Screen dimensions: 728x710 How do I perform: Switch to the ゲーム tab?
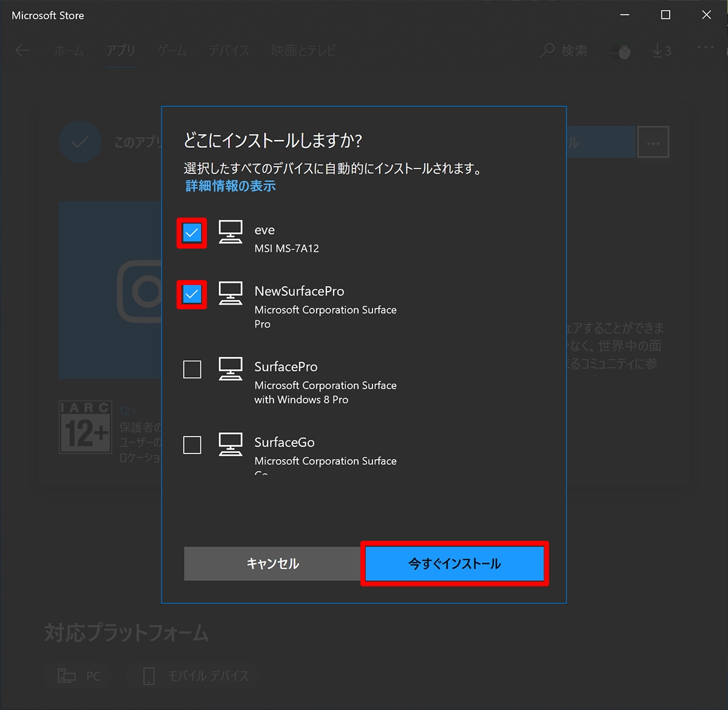click(x=172, y=51)
